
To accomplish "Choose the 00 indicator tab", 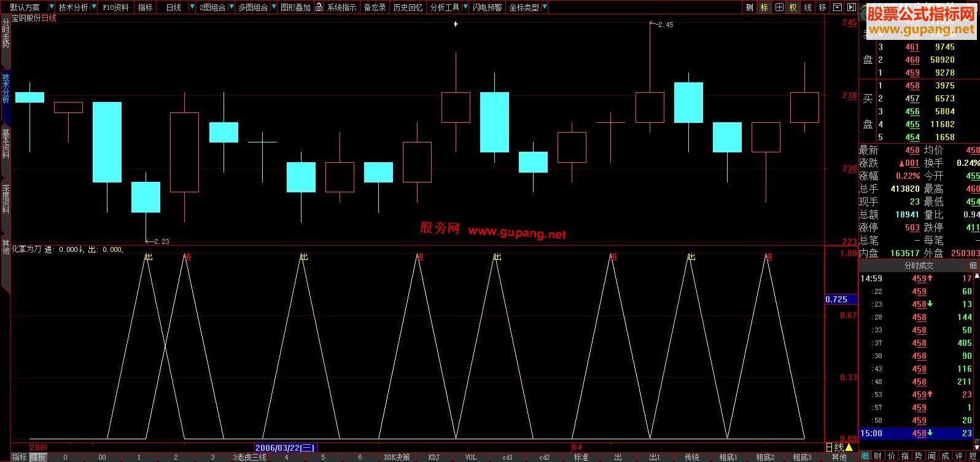I will point(103,457).
